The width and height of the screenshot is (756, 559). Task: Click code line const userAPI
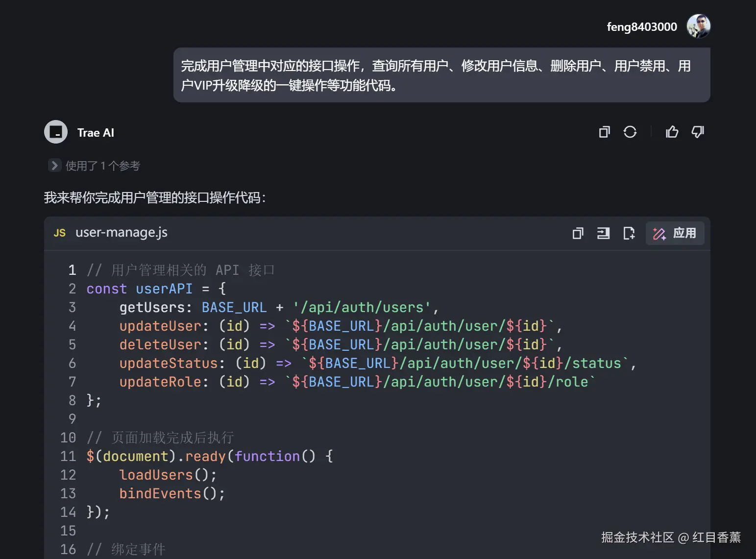(156, 289)
